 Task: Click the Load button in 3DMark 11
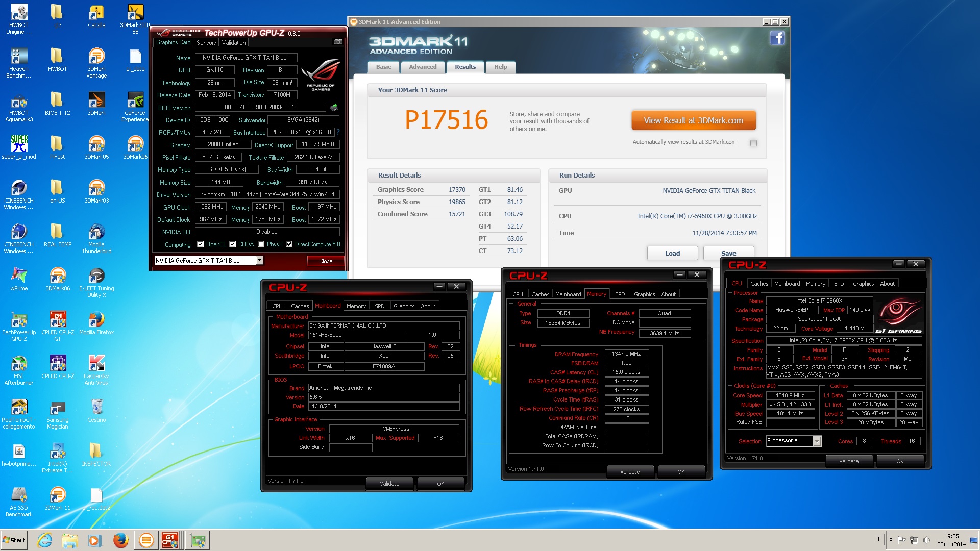coord(672,253)
